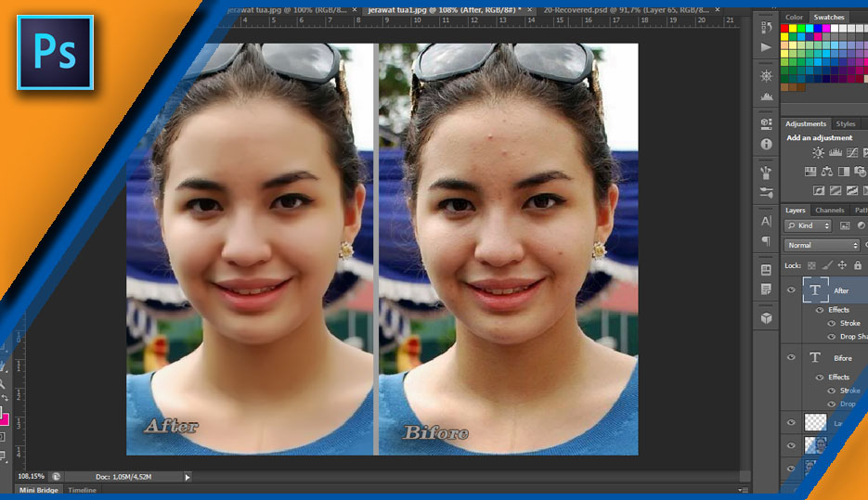Screen dimensions: 868x500
Task: Hide the layer with face thumbnail
Action: tap(791, 445)
